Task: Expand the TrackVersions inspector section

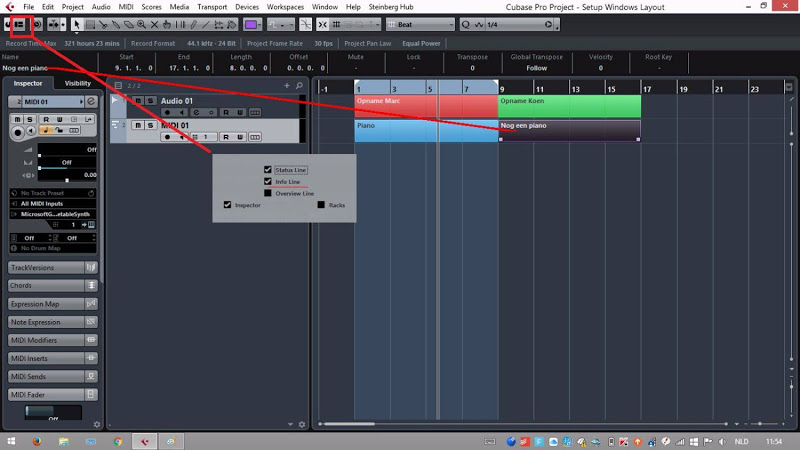Action: (53, 267)
